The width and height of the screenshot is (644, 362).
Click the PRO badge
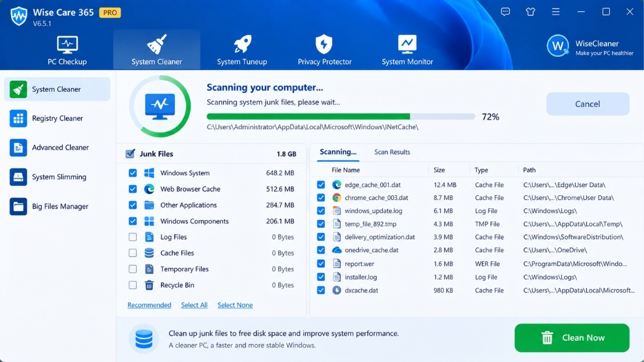tap(110, 12)
